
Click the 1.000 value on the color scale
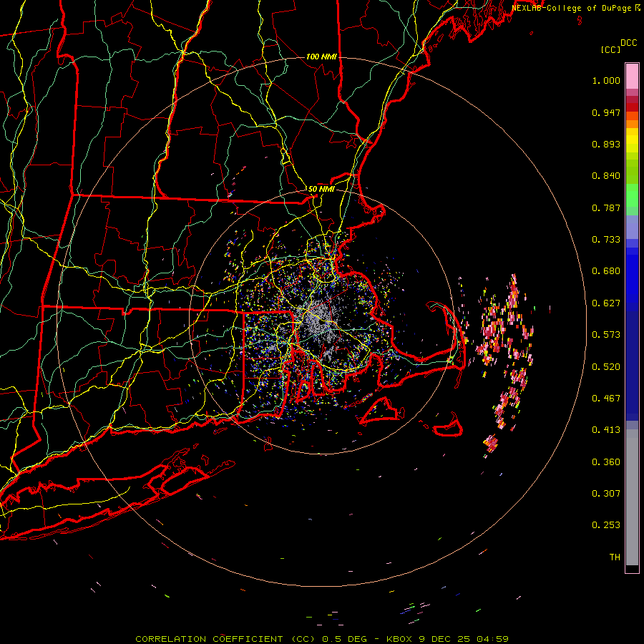606,80
